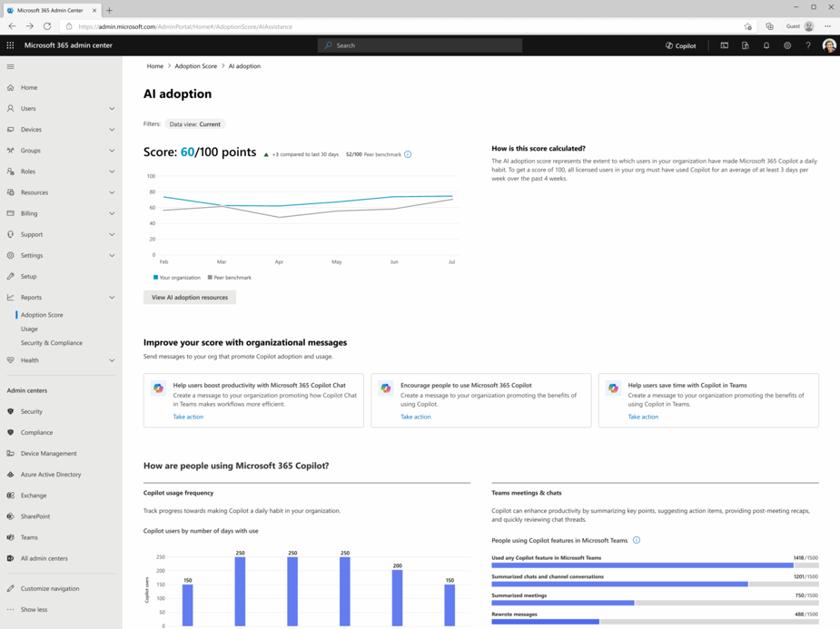The width and height of the screenshot is (840, 629).
Task: Select Security & Compliance under Reports
Action: 52,342
